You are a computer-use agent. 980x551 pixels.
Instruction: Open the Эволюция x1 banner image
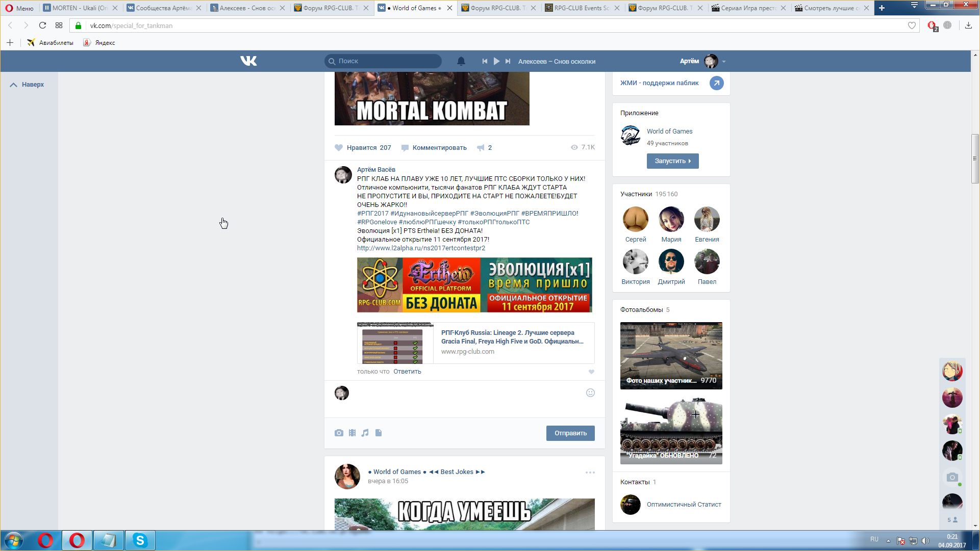[x=474, y=285]
